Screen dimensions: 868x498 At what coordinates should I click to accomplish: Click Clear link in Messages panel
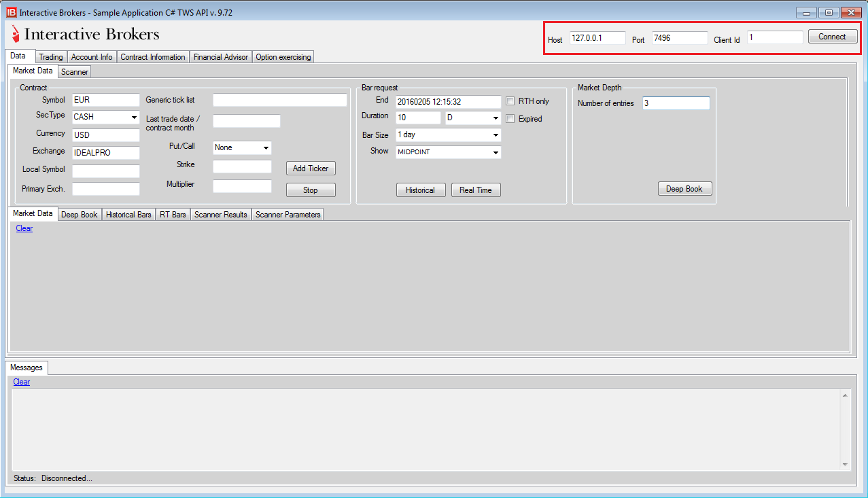pos(22,382)
